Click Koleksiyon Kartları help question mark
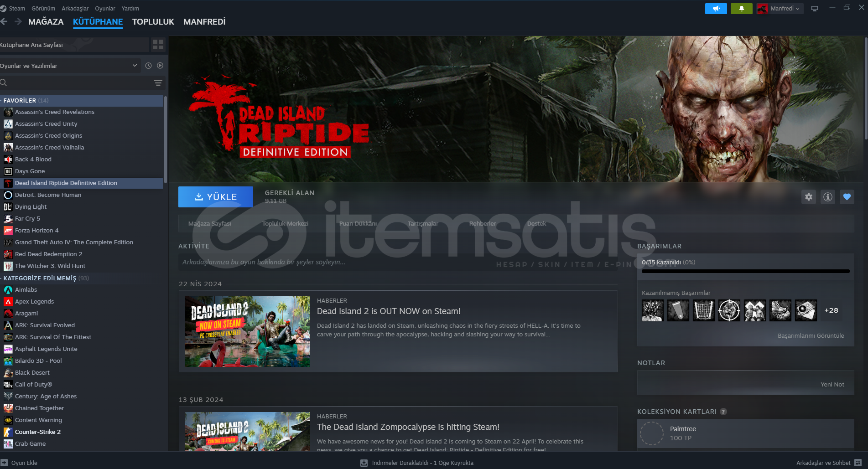Viewport: 868px width, 469px height. click(723, 412)
